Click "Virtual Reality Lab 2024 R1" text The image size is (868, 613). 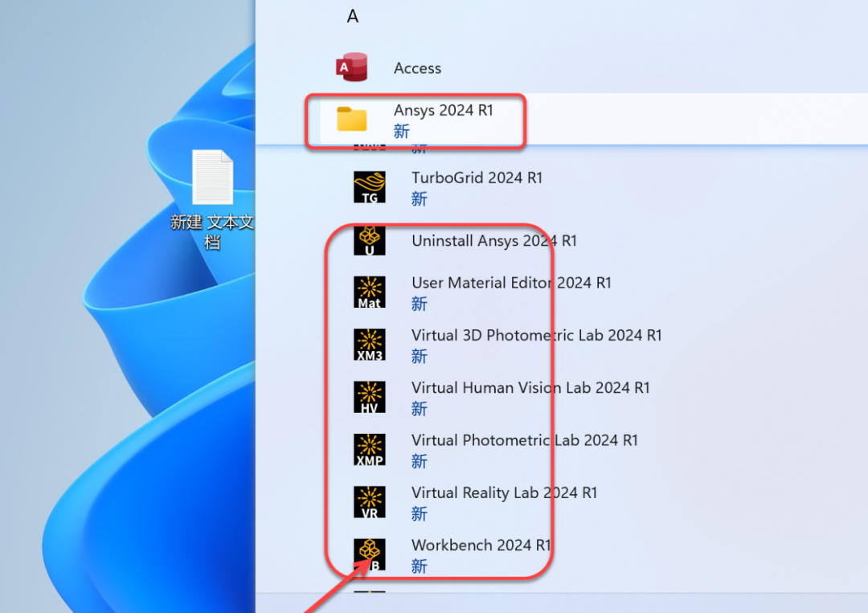click(x=504, y=493)
